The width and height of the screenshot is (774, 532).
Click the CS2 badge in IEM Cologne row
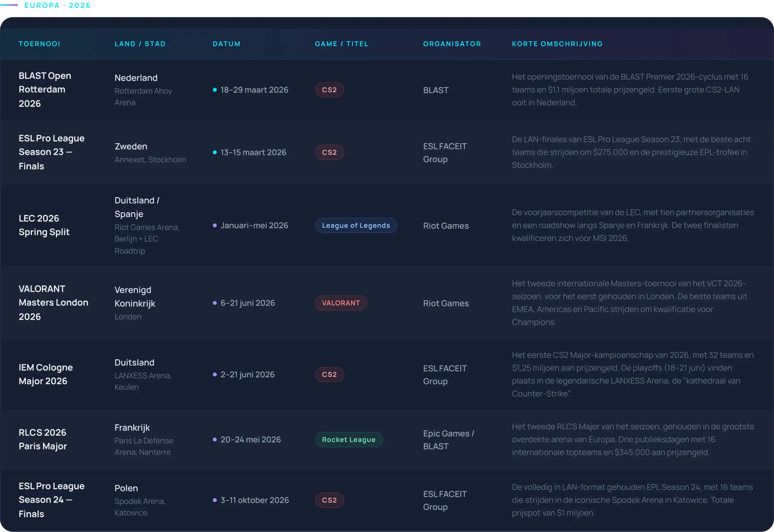(x=329, y=374)
